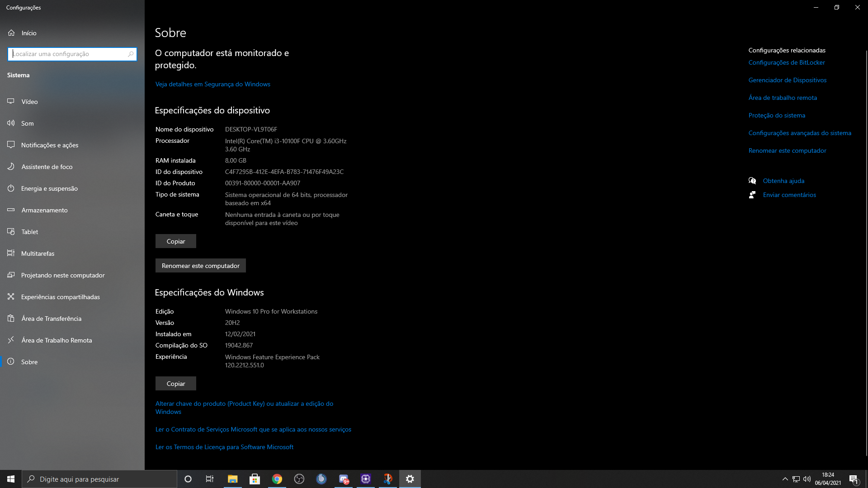
Task: Click the vertical scrollbar of Sobre page
Action: [866, 253]
